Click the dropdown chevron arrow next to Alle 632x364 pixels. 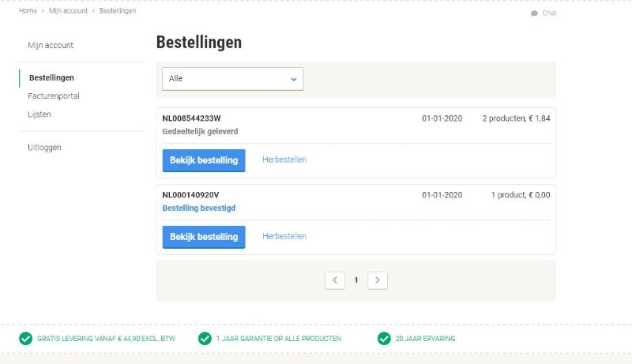click(x=294, y=79)
